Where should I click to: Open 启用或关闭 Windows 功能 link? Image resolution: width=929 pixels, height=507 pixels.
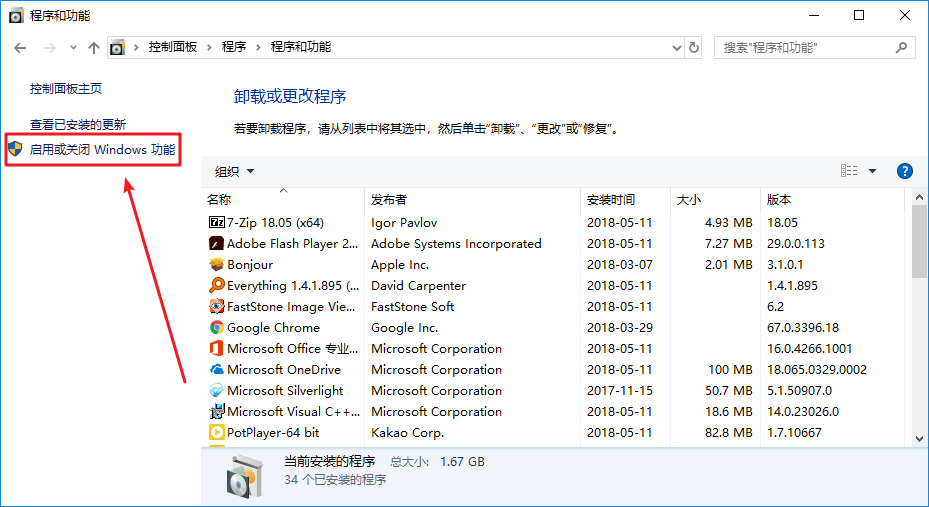point(102,149)
